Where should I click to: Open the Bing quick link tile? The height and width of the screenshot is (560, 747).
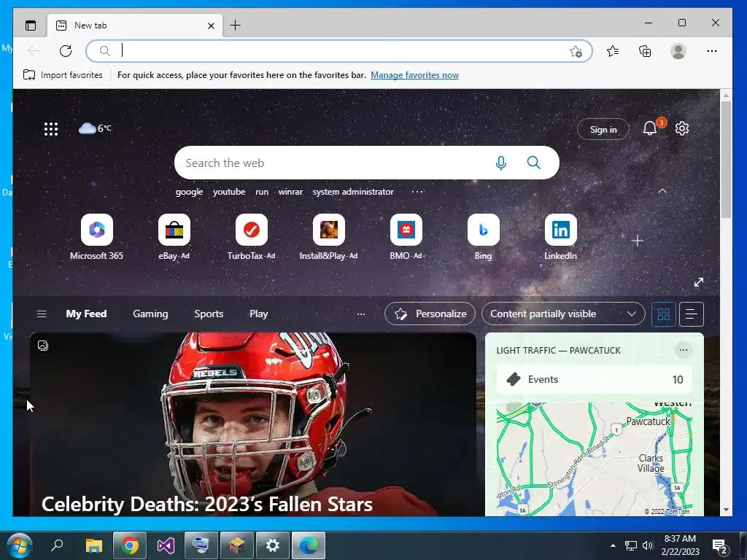point(483,237)
